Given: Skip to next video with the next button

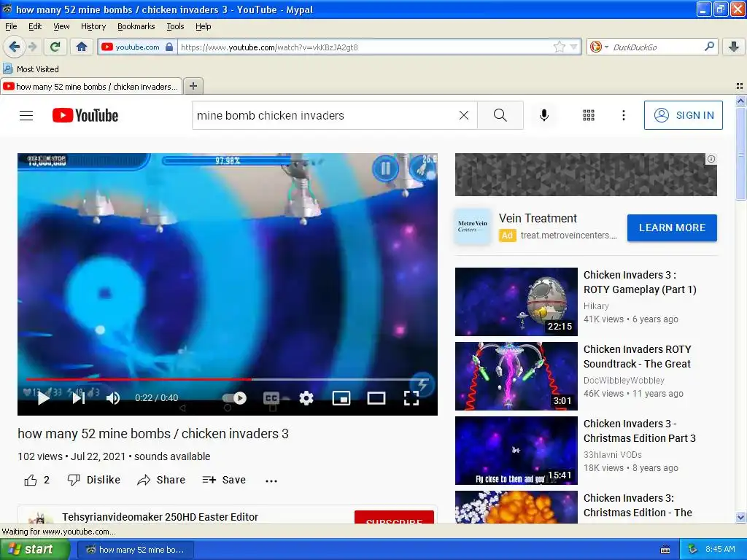Looking at the screenshot, I should point(78,398).
